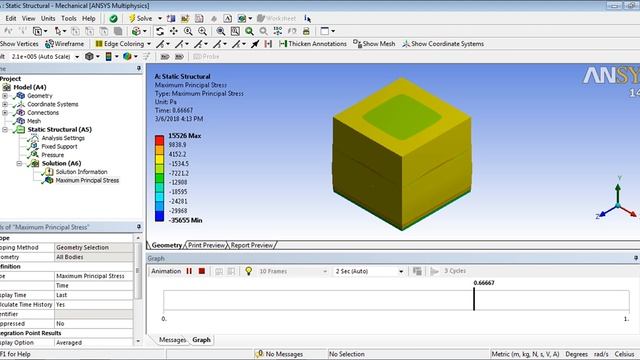Click the green Previous View magnifier icon
This screenshot has height=360, width=640.
tap(249, 31)
